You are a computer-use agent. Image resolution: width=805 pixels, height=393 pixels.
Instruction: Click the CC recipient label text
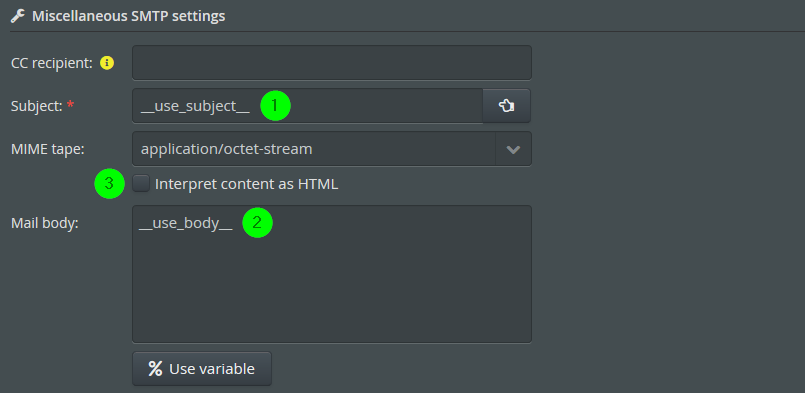pos(52,63)
